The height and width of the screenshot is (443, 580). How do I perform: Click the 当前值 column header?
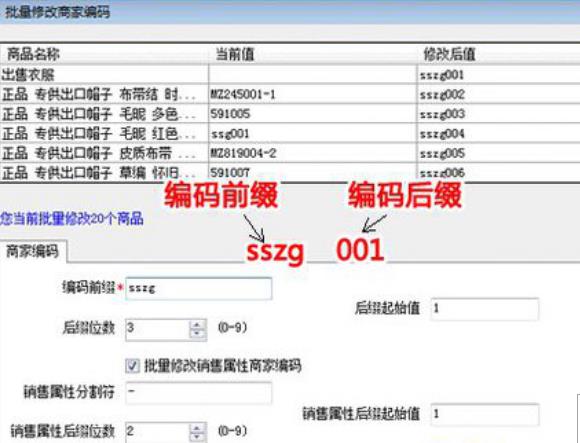click(x=313, y=54)
